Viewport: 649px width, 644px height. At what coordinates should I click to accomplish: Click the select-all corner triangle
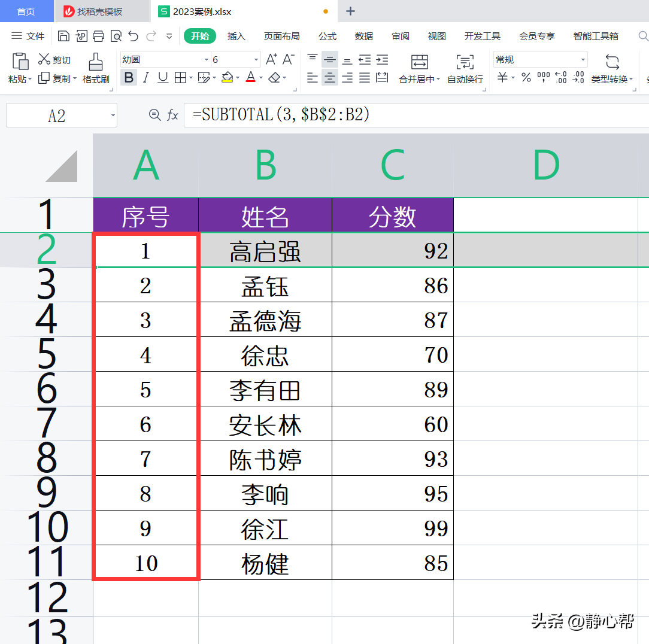[62, 166]
